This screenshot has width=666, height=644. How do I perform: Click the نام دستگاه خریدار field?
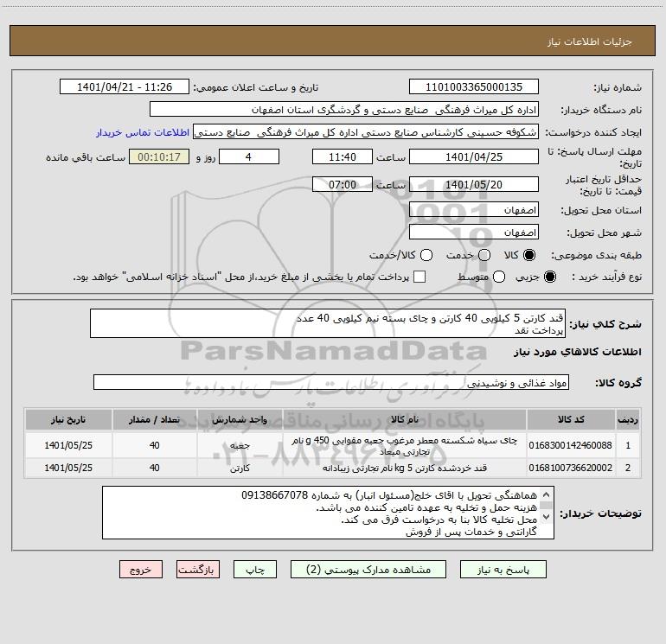pos(344,110)
